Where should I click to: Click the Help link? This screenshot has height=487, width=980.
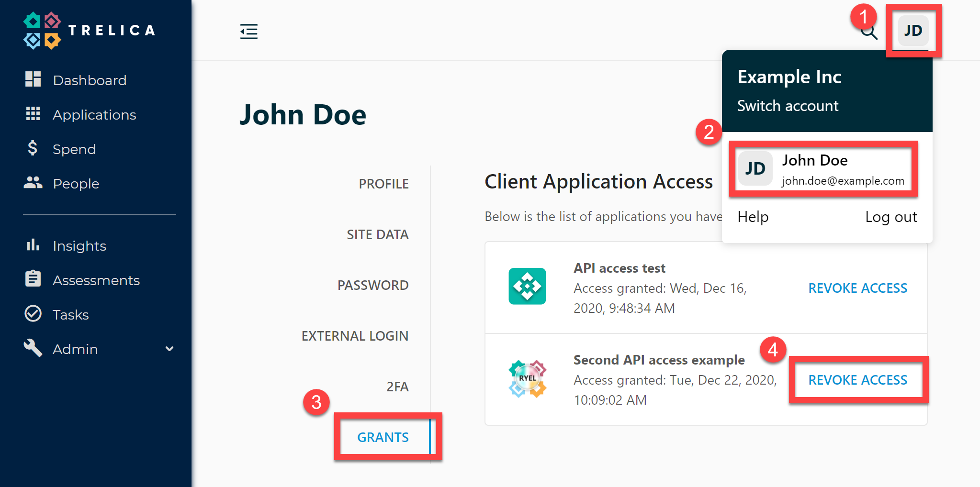point(753,217)
